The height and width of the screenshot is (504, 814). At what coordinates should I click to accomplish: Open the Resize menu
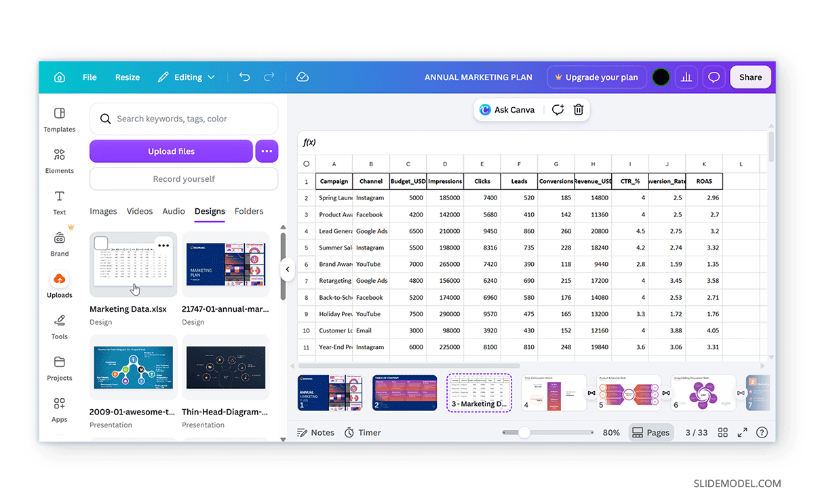pyautogui.click(x=128, y=77)
